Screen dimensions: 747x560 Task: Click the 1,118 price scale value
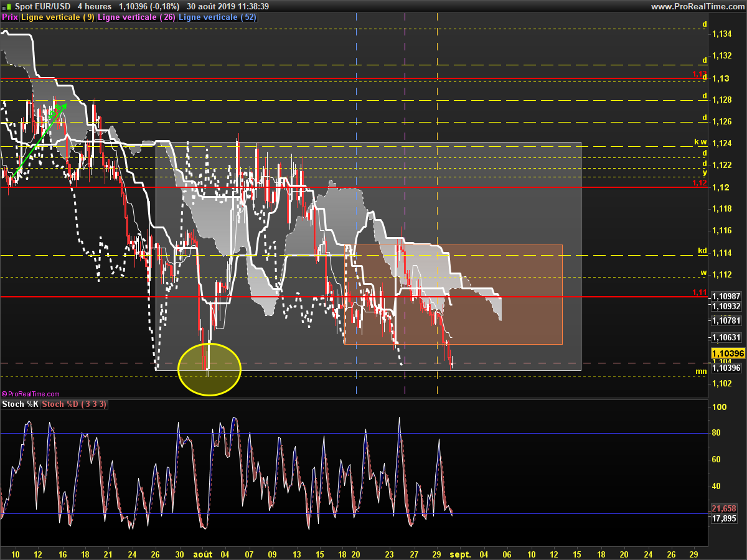(722, 209)
